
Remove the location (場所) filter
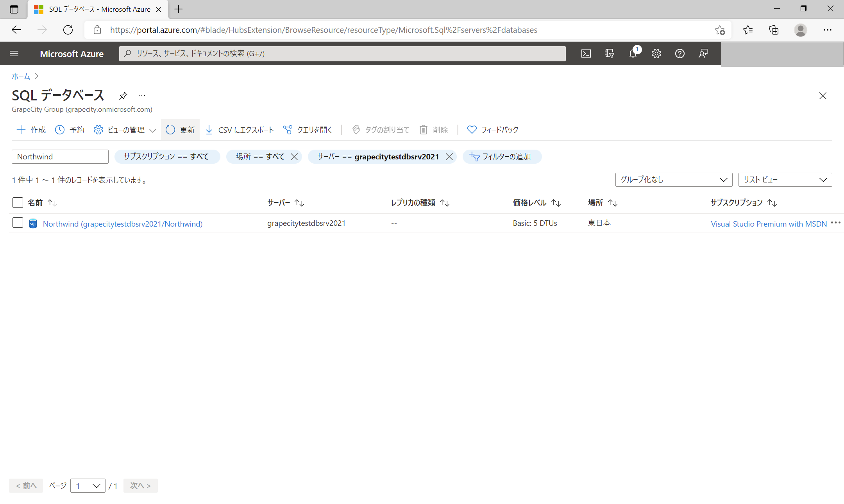(294, 157)
